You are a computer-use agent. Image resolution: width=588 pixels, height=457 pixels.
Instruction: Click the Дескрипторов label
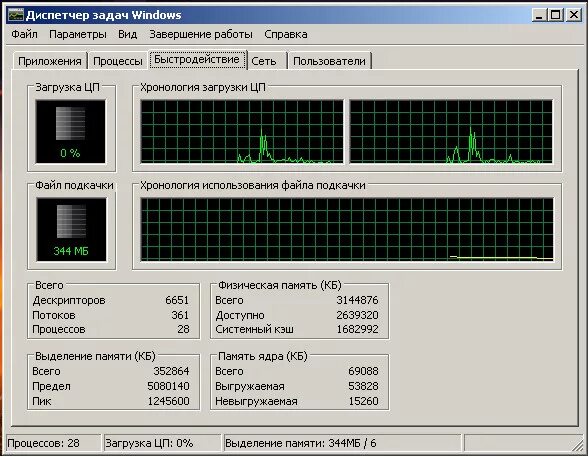(x=69, y=300)
